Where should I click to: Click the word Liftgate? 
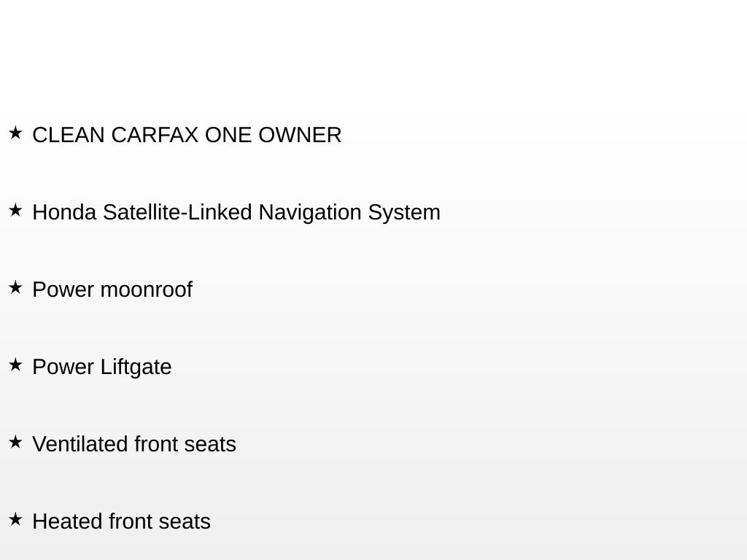coord(136,367)
